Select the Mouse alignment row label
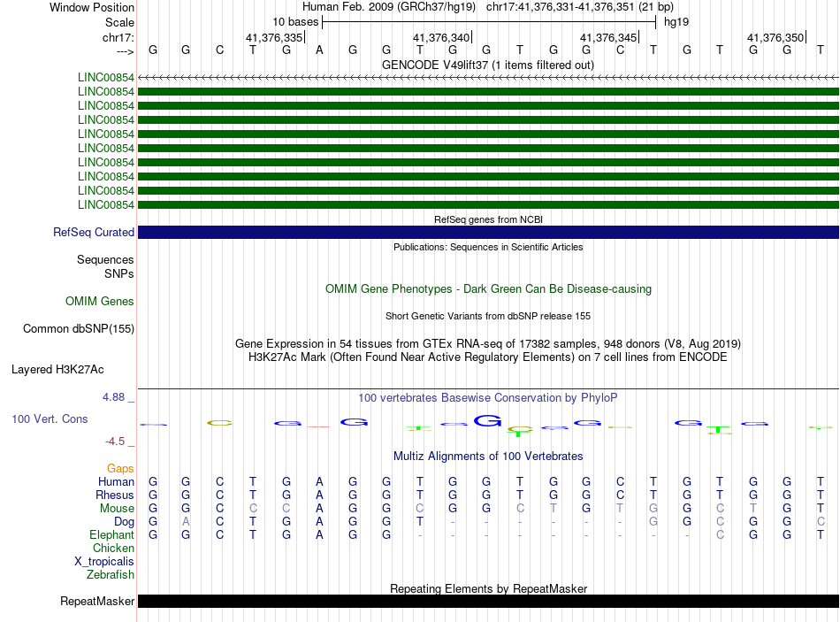 tap(117, 509)
